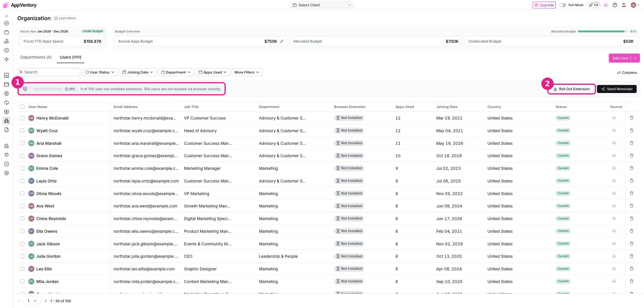Open the Columns settings

click(627, 72)
